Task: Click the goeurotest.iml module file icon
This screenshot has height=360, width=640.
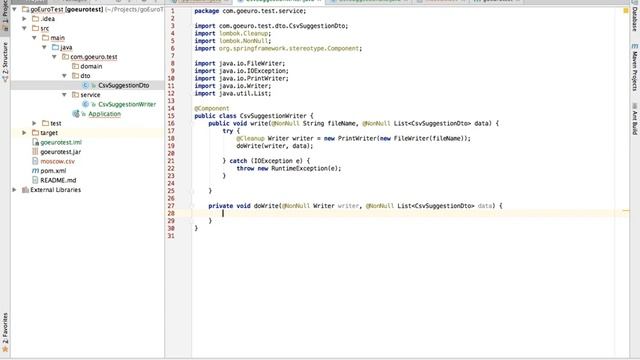Action: point(36,142)
